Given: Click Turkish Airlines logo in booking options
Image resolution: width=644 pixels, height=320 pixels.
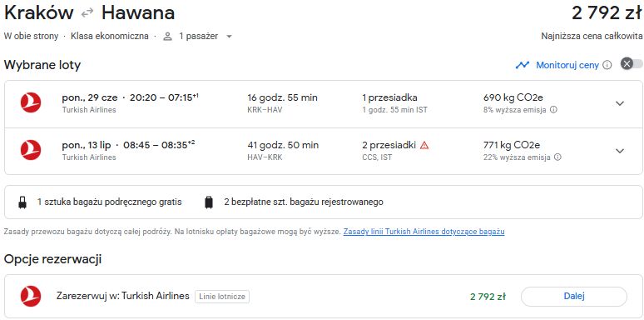Looking at the screenshot, I should [x=31, y=296].
